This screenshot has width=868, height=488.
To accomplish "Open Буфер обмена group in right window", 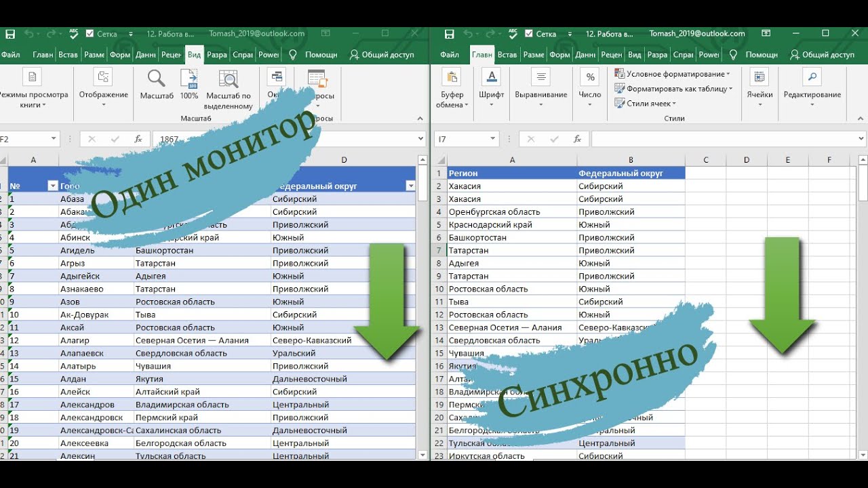I will click(x=451, y=88).
